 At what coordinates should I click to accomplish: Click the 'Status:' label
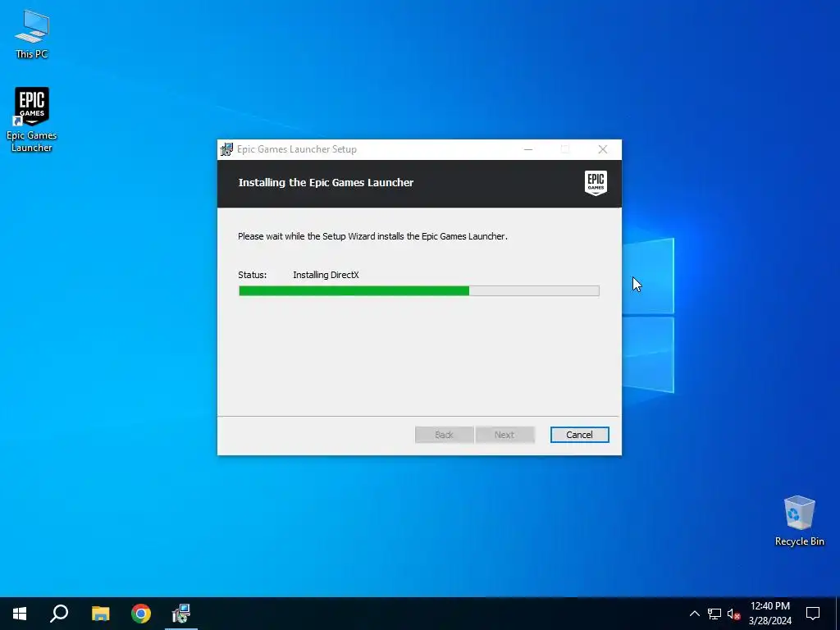[253, 275]
